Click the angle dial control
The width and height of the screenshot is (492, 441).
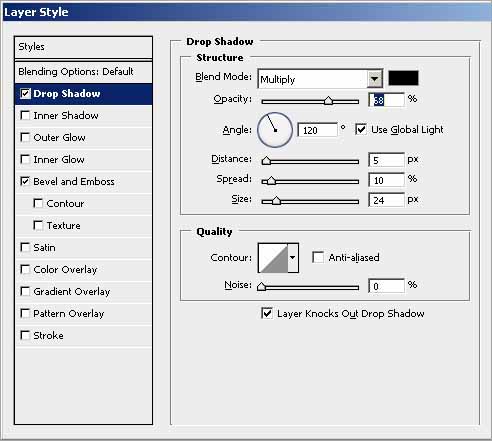click(x=275, y=130)
